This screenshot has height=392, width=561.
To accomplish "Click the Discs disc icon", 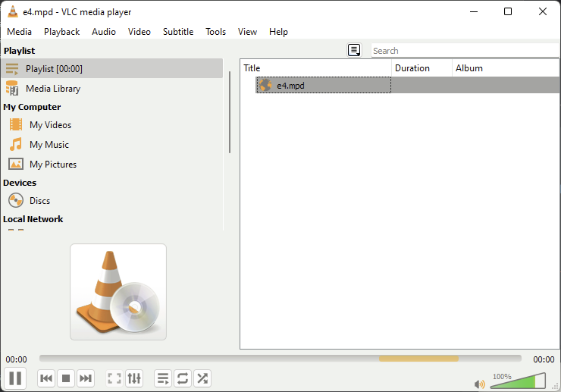I will point(16,200).
